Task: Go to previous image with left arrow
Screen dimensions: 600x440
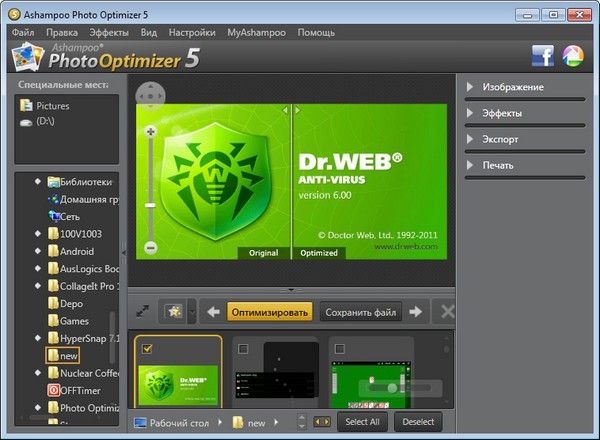Action: [x=213, y=312]
